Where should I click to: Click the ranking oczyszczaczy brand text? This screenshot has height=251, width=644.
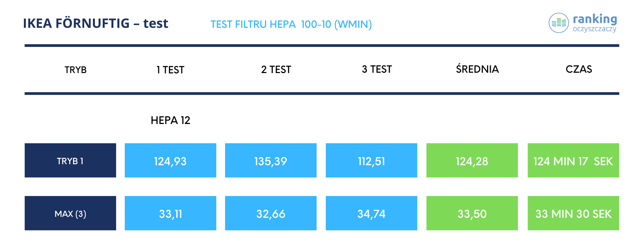click(x=595, y=23)
